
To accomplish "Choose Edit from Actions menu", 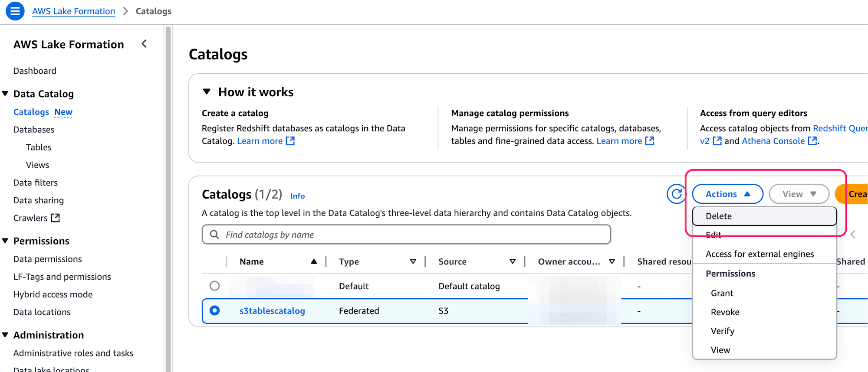I will (764, 235).
